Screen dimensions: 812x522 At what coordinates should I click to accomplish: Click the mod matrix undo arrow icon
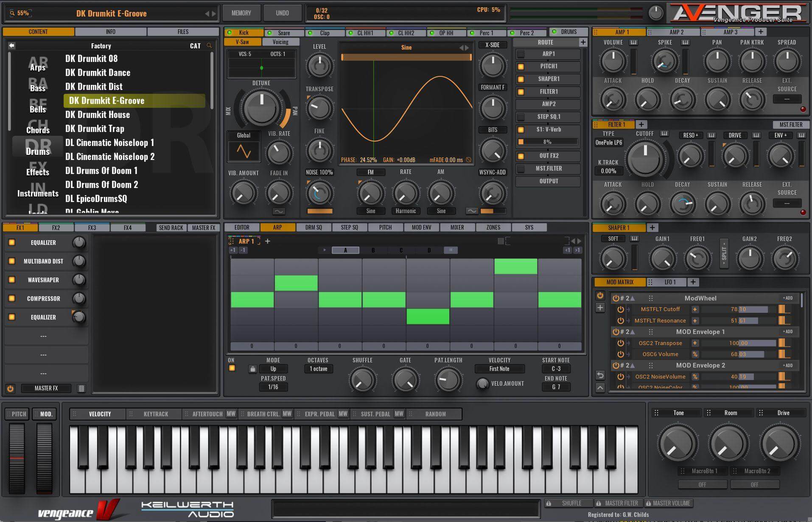(x=600, y=375)
